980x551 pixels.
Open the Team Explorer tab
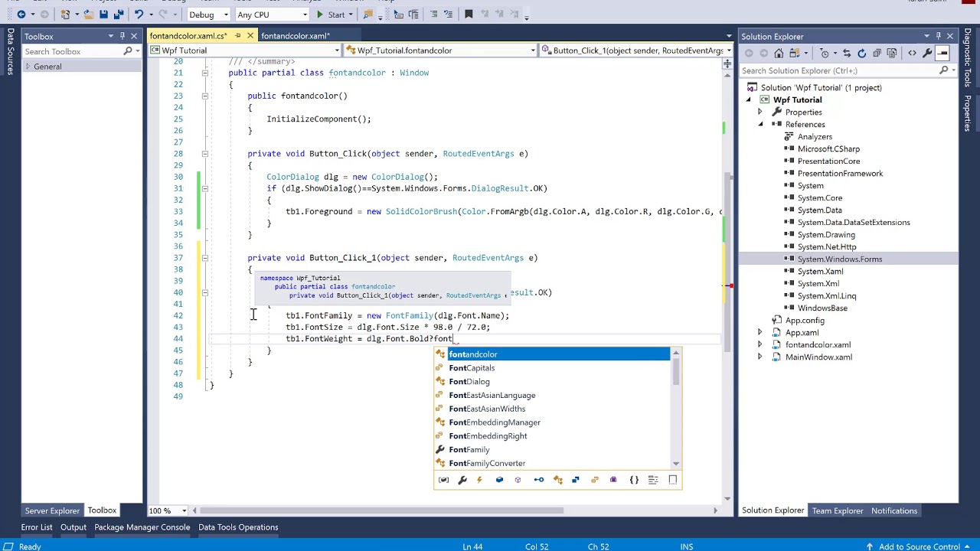(838, 510)
